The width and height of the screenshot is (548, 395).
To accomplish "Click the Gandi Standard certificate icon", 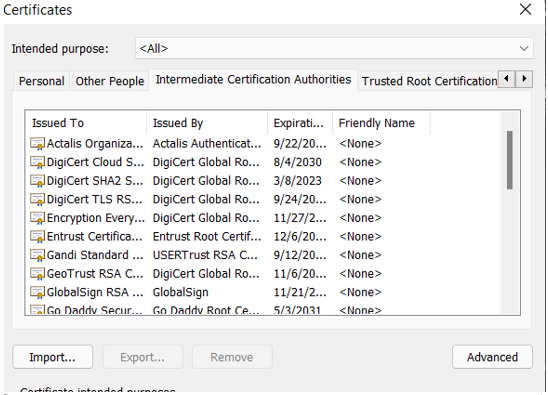I will [37, 255].
